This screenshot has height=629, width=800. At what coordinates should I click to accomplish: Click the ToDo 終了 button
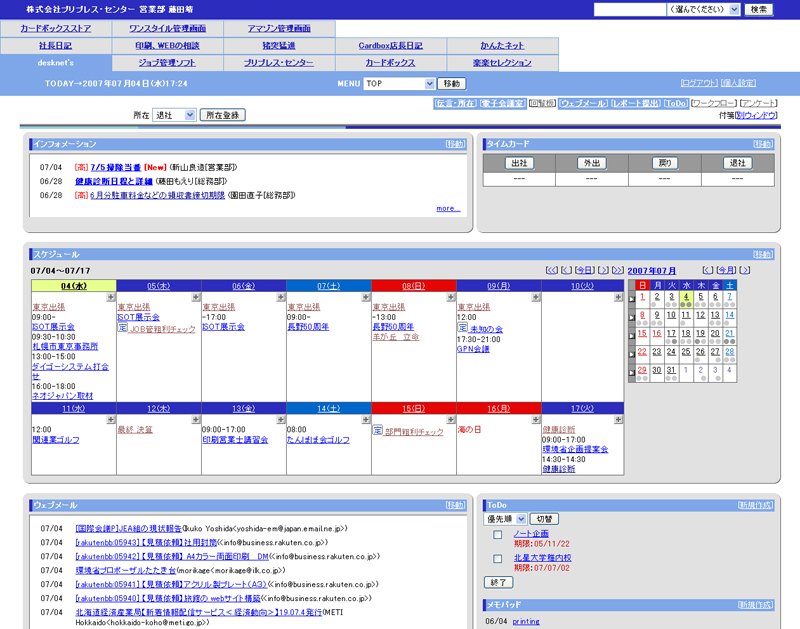click(498, 583)
